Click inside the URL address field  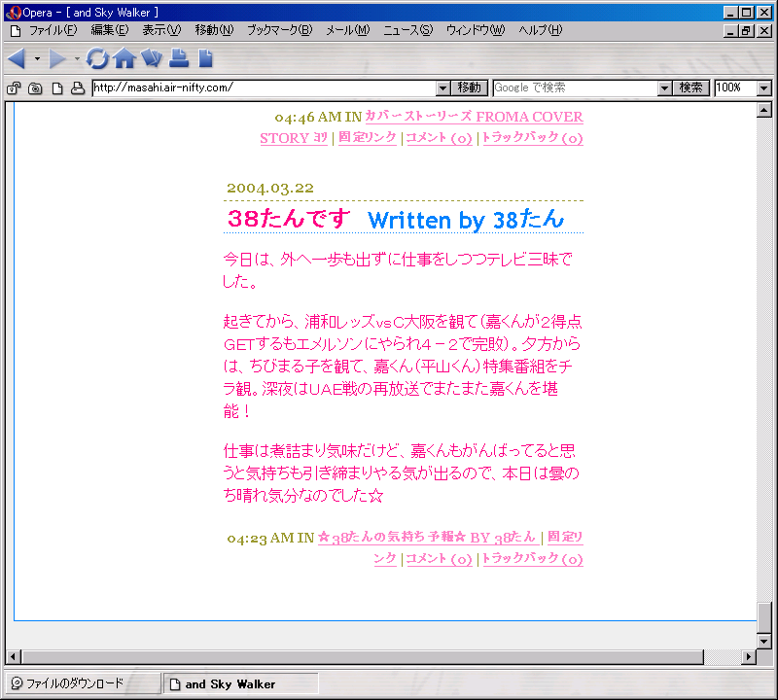click(265, 88)
